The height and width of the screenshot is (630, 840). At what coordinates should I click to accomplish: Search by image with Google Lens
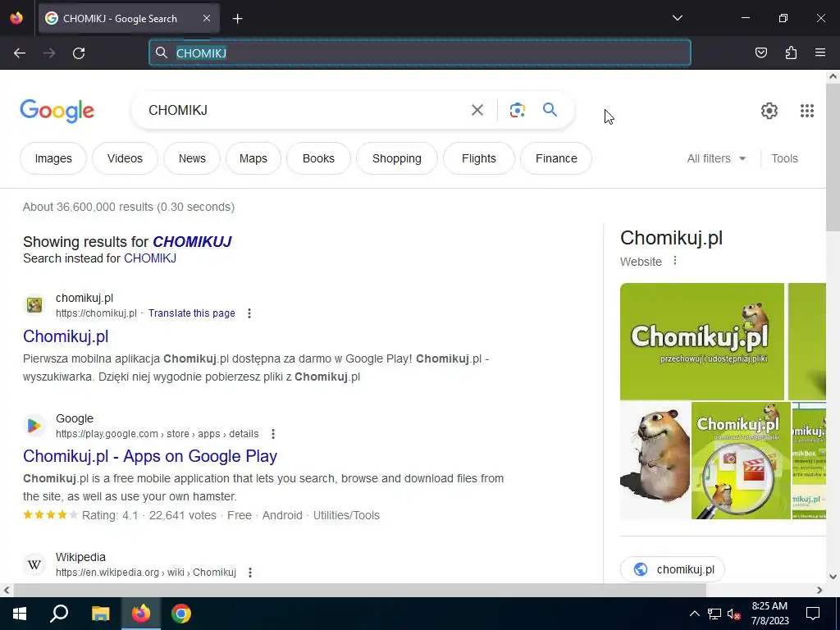pos(517,110)
